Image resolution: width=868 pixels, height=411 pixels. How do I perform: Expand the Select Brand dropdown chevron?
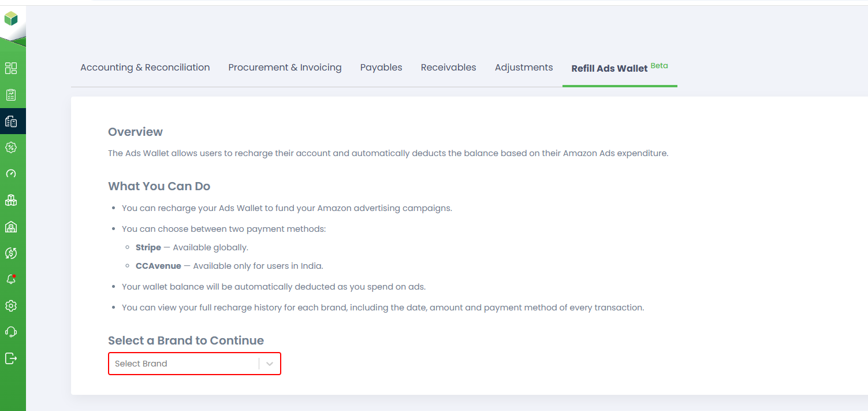click(x=270, y=364)
